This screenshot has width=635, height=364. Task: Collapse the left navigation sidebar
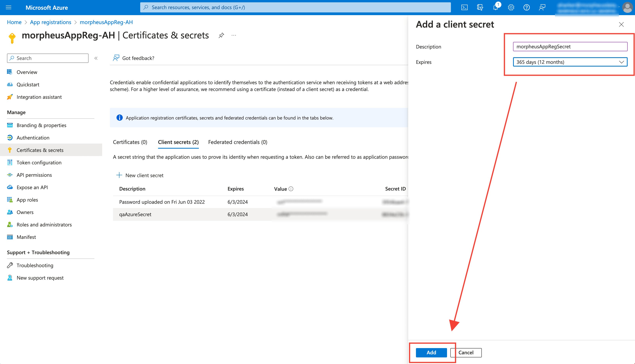(x=96, y=58)
